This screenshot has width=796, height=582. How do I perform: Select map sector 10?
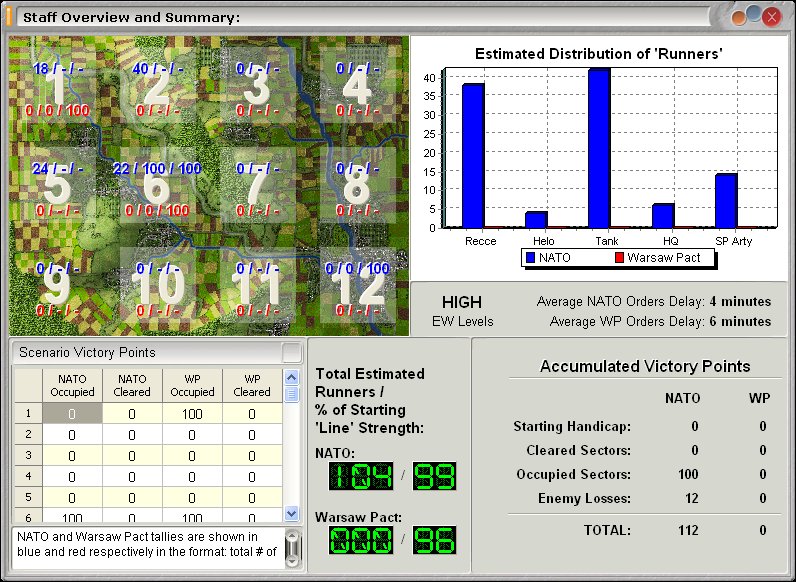[x=157, y=287]
